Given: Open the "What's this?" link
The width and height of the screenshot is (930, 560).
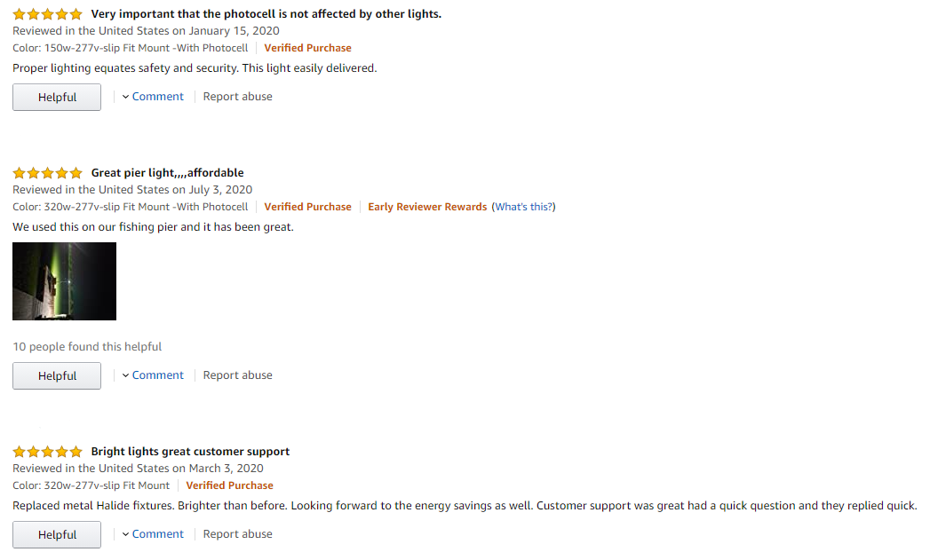Looking at the screenshot, I should tap(524, 207).
